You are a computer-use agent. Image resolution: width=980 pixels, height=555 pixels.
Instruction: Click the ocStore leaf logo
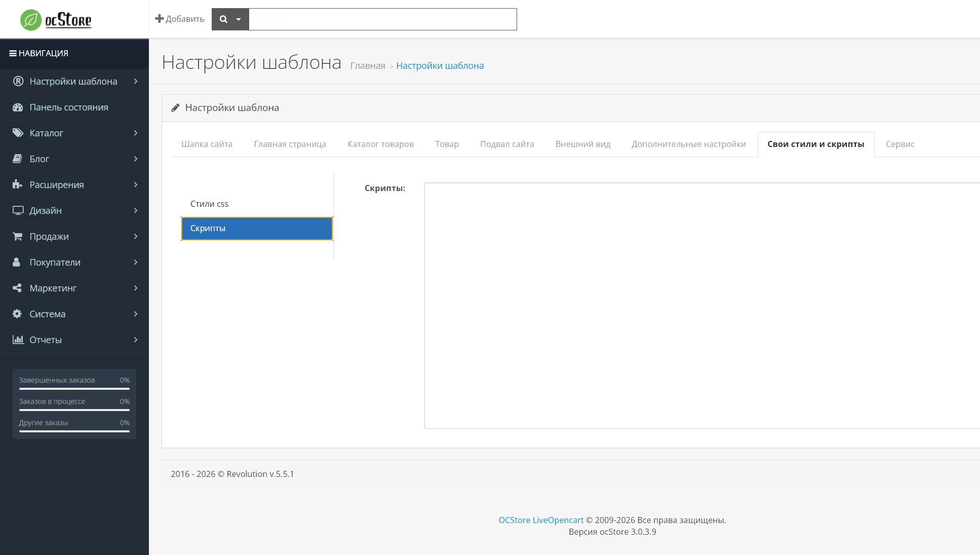tap(31, 20)
